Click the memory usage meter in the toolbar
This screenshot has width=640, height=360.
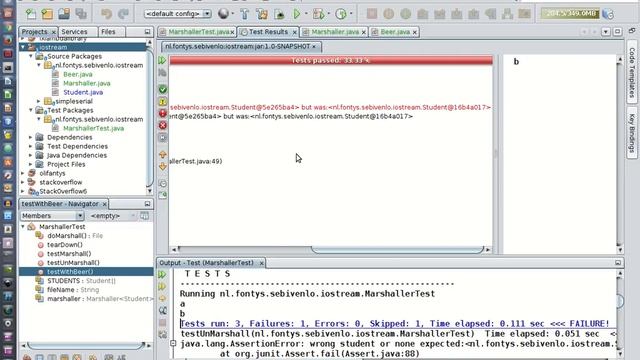click(570, 13)
